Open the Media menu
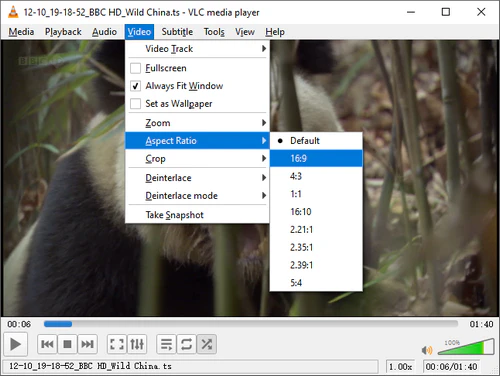Viewport: 500px width, 376px height. click(21, 32)
